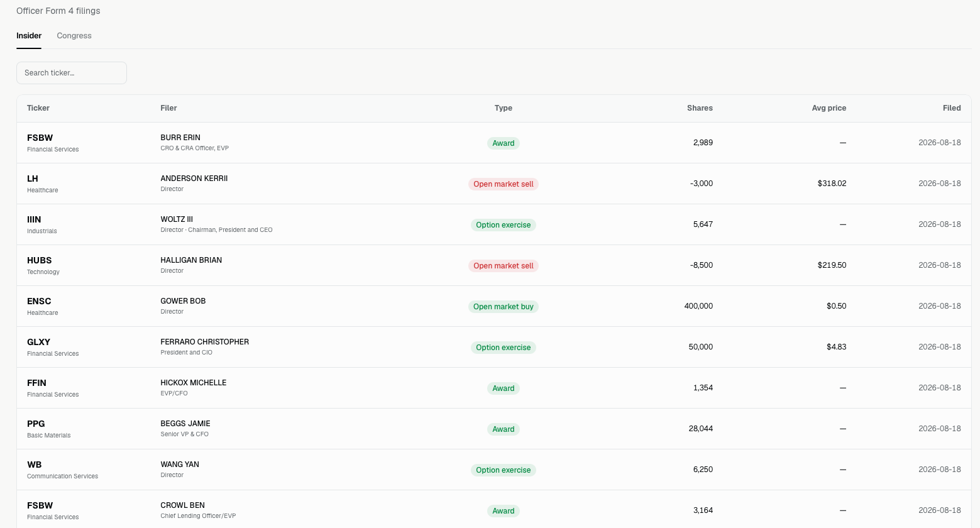Click Option exercise badge for WB
Viewport: 980px width, 528px height.
(504, 470)
